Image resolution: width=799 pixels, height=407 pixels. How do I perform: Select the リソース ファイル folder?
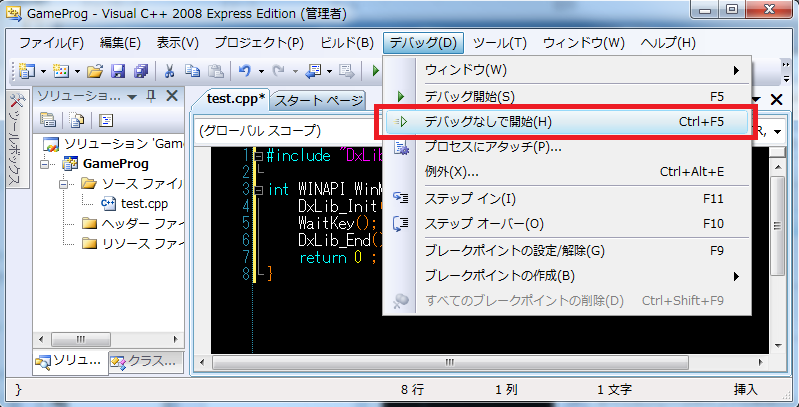[x=133, y=243]
